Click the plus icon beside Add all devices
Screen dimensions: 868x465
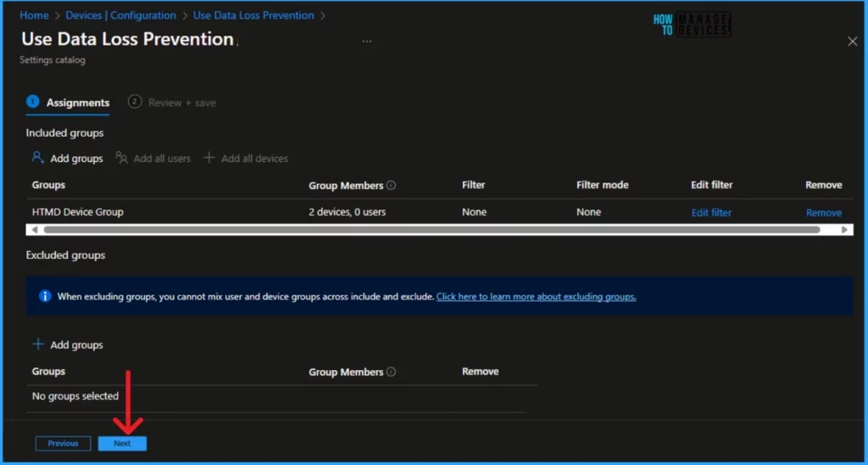[209, 158]
